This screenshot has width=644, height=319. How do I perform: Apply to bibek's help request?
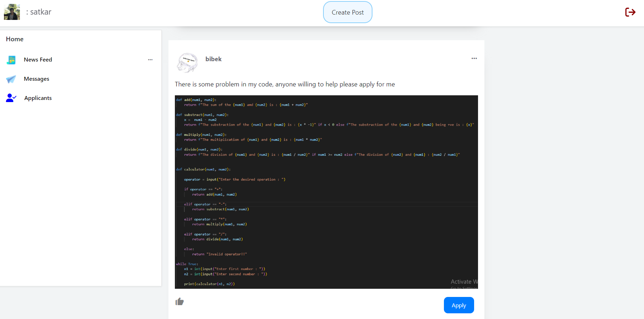pos(458,305)
